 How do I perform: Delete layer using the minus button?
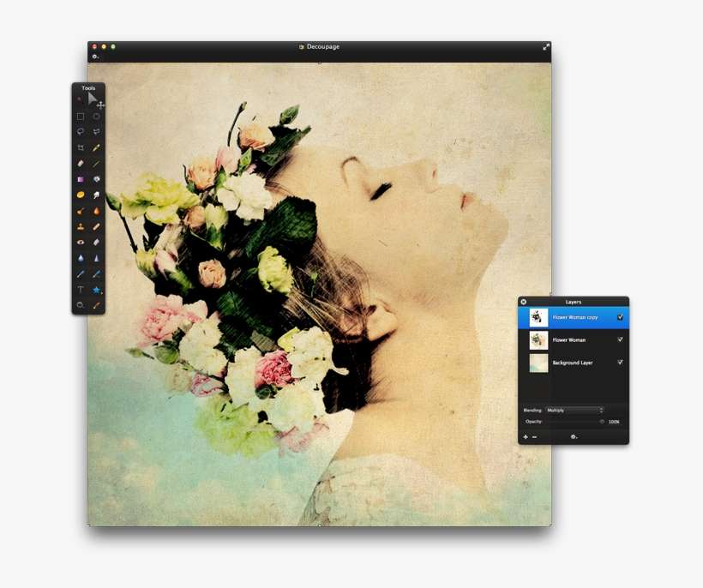tap(534, 437)
